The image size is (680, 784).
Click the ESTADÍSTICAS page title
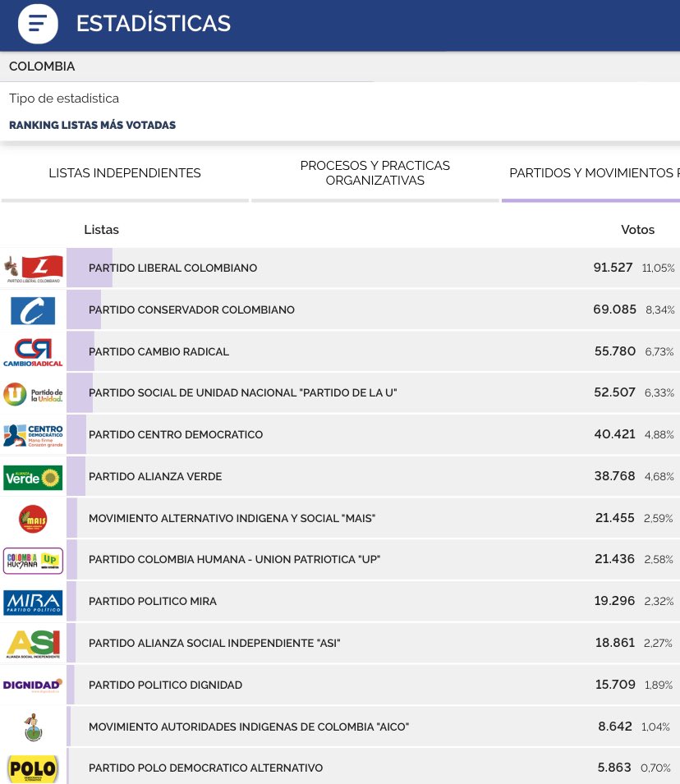pos(154,24)
